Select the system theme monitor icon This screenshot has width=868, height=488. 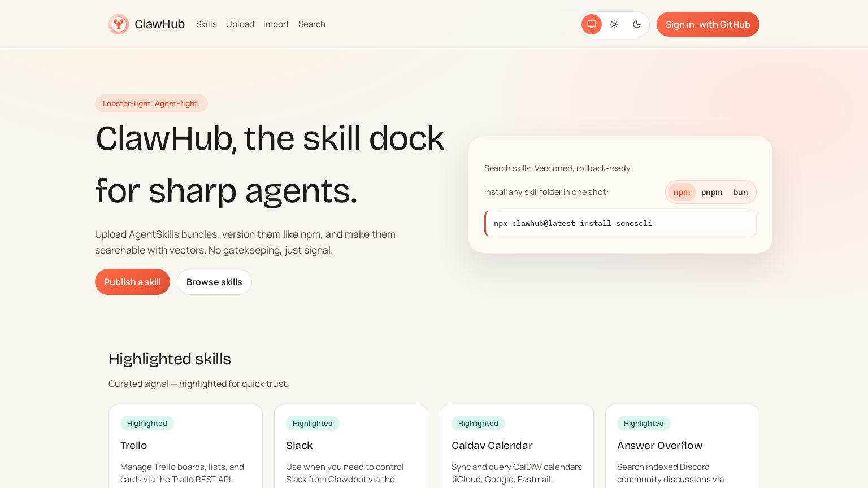pos(592,24)
